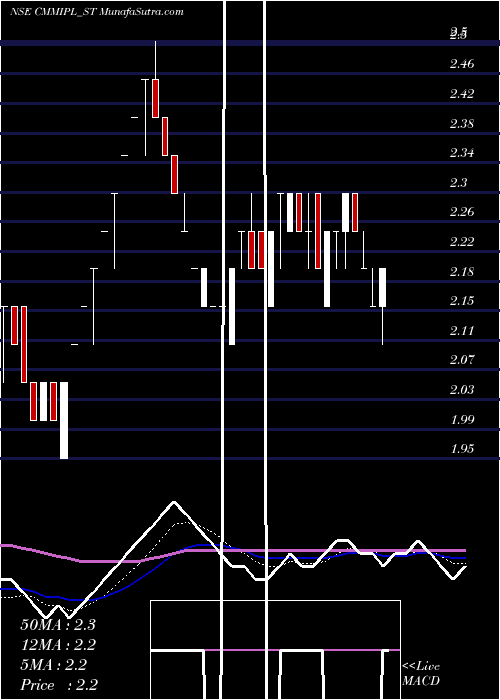Click the 2.42 price axis label
The image size is (500, 700).
coord(462,94)
